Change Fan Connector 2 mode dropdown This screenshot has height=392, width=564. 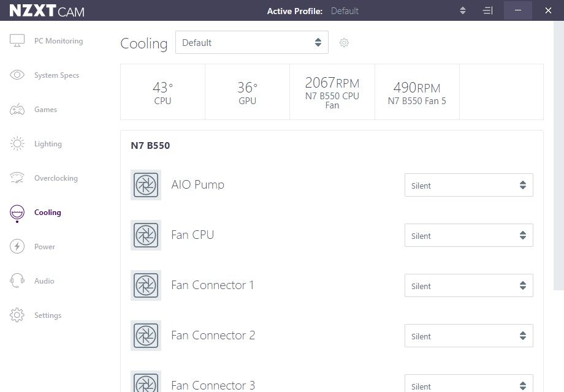(x=469, y=336)
